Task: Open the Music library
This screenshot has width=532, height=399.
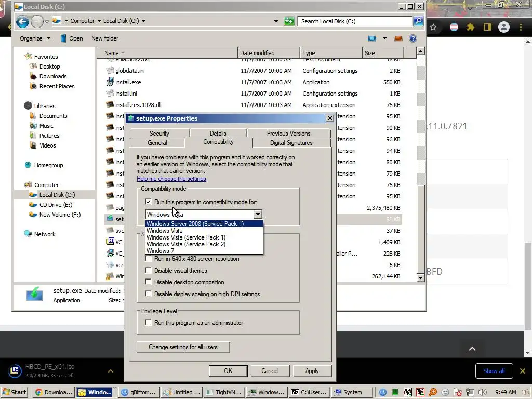Action: (x=46, y=126)
